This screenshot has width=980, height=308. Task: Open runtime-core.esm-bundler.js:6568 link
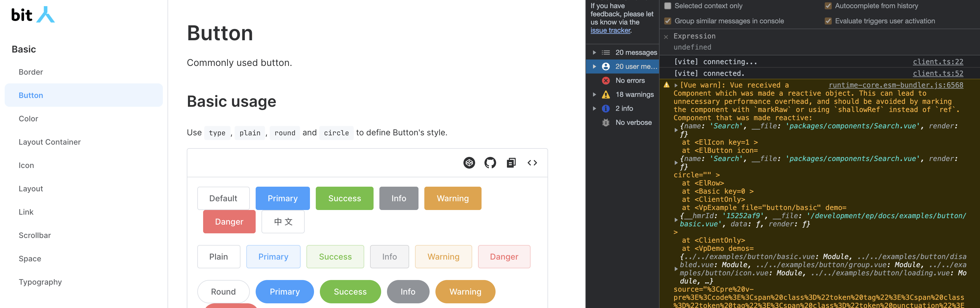click(896, 85)
